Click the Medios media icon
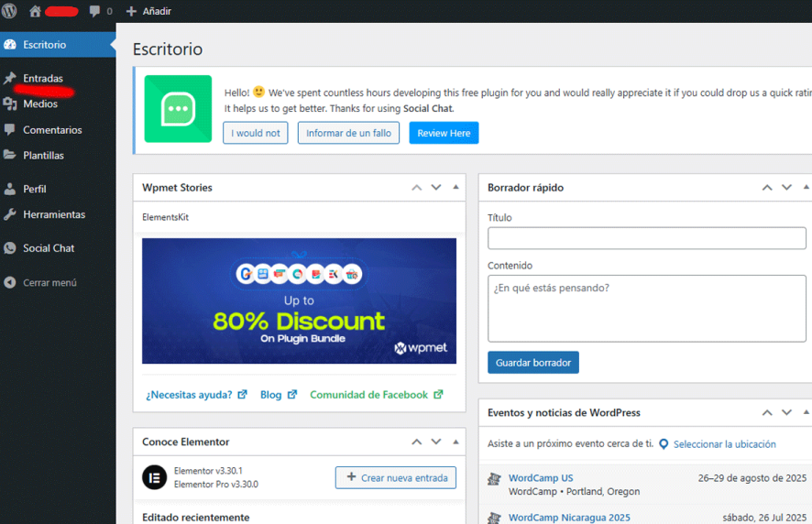Viewport: 812px width, 524px height. click(x=10, y=104)
